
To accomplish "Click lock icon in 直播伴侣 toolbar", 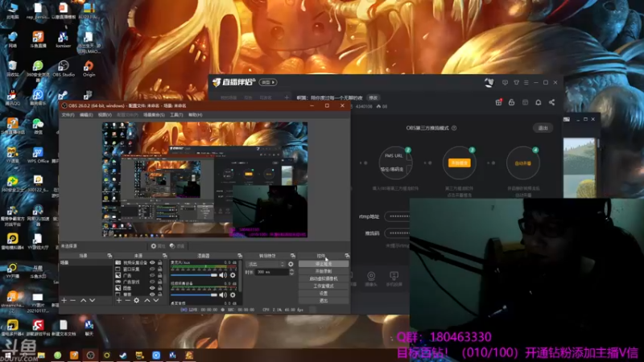I will (512, 102).
